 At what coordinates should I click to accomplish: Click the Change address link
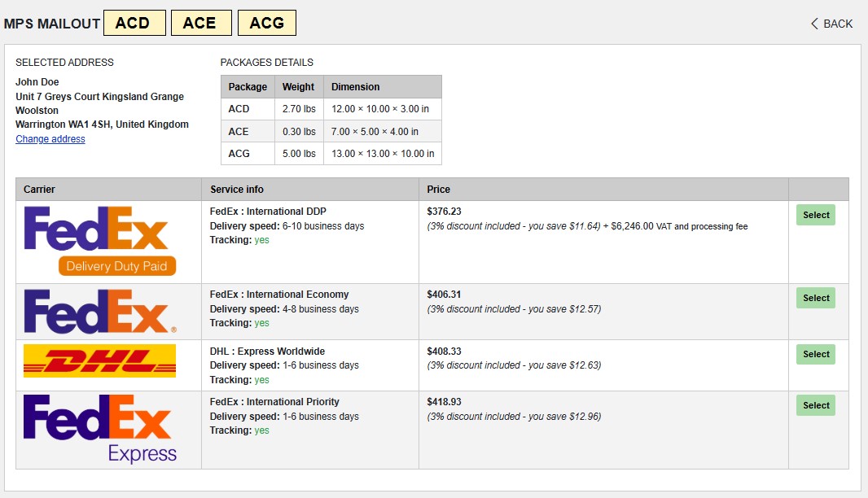(50, 139)
